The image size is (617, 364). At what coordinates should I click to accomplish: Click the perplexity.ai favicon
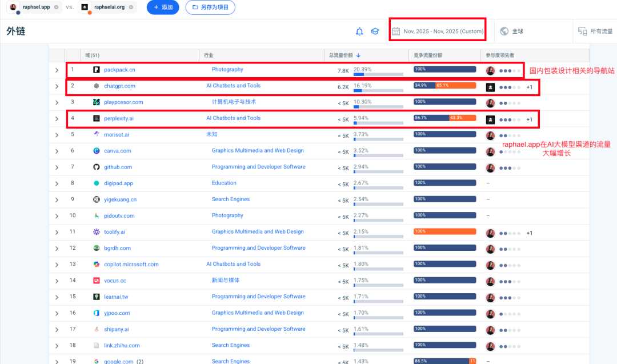coord(97,118)
